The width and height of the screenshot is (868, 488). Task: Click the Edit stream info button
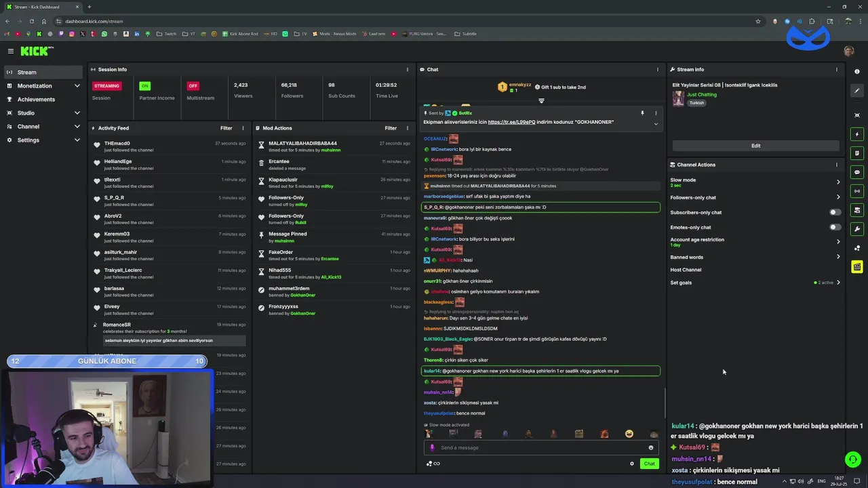[x=755, y=146]
